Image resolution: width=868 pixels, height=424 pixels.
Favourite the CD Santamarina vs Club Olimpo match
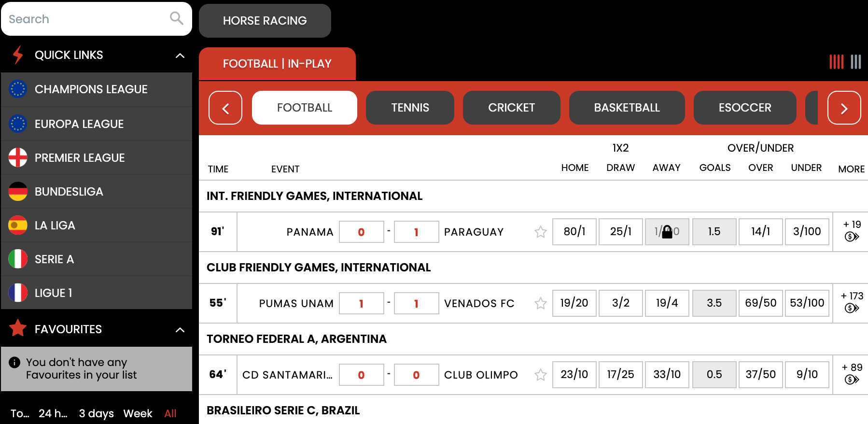540,375
